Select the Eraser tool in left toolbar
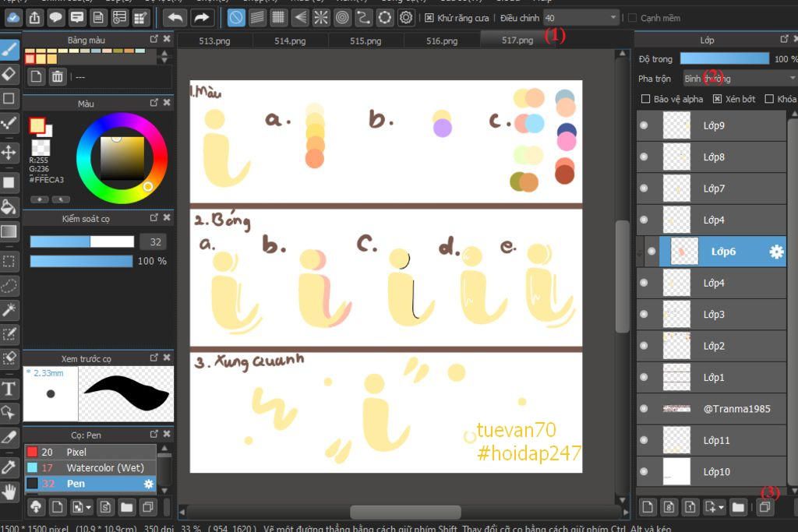Image resolution: width=798 pixels, height=532 pixels. pyautogui.click(x=9, y=74)
